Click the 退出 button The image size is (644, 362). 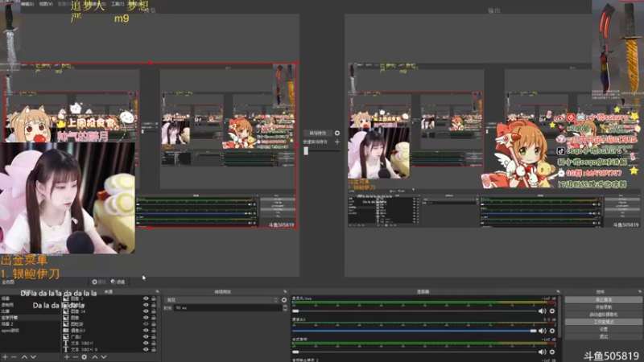(x=603, y=336)
